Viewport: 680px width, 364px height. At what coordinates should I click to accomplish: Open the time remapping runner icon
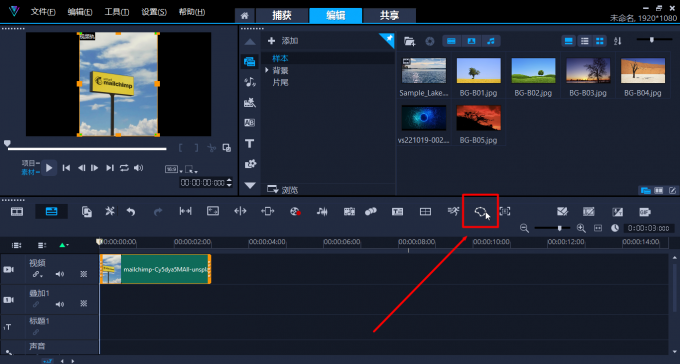click(453, 211)
